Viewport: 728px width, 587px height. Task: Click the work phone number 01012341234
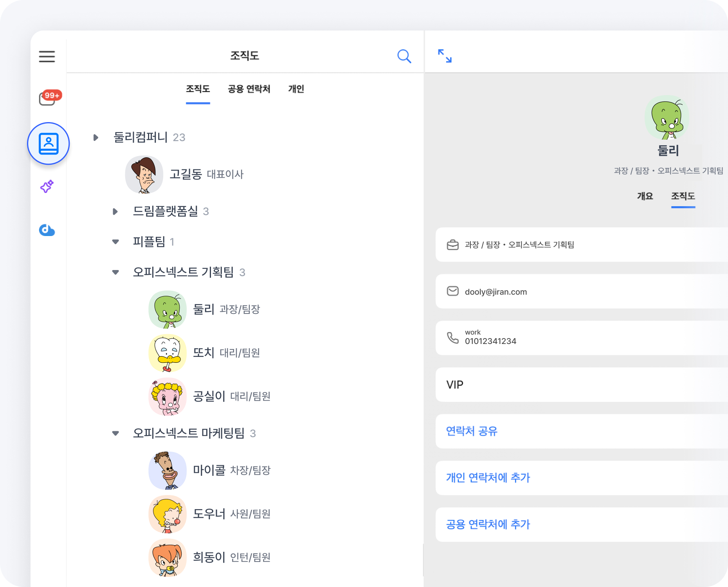click(x=490, y=341)
